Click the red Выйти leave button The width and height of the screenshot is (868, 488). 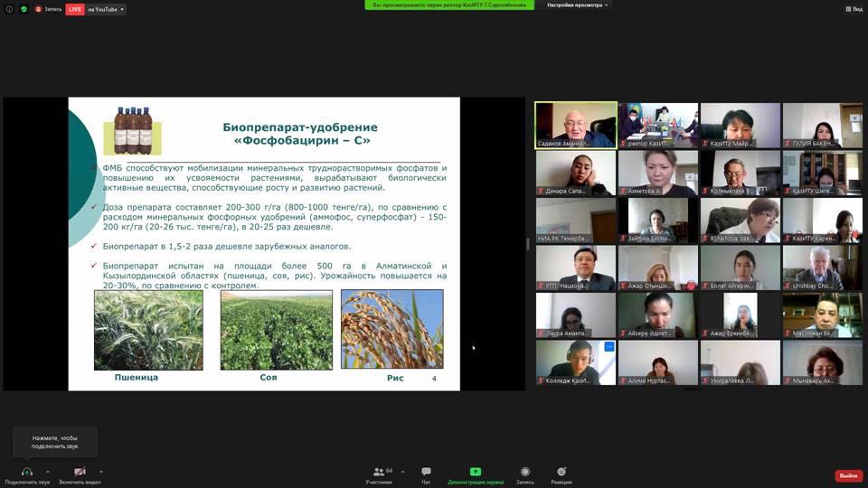848,475
